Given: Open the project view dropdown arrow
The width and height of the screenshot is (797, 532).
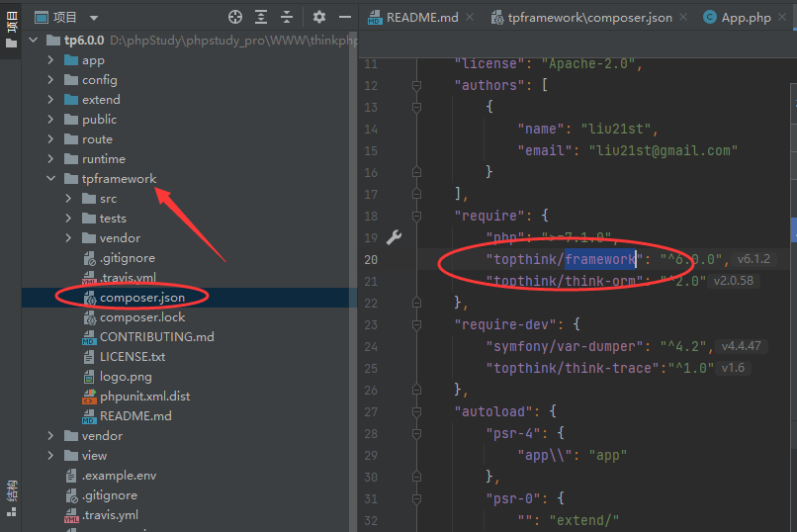Looking at the screenshot, I should pyautogui.click(x=94, y=18).
